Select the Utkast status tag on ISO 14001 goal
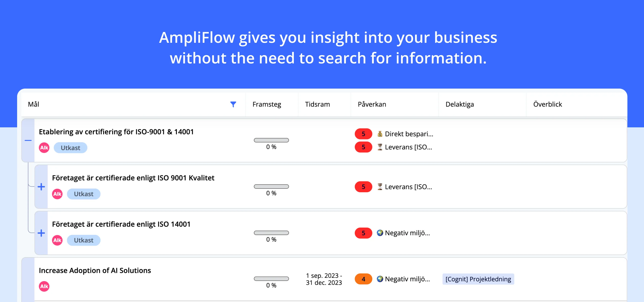Viewport: 644px width, 302px height. (84, 240)
